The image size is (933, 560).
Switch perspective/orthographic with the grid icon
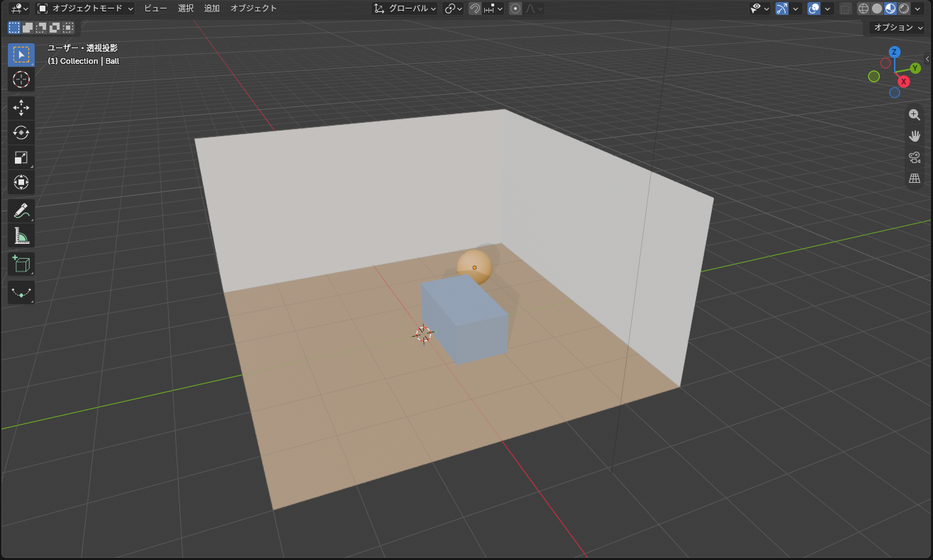click(915, 179)
